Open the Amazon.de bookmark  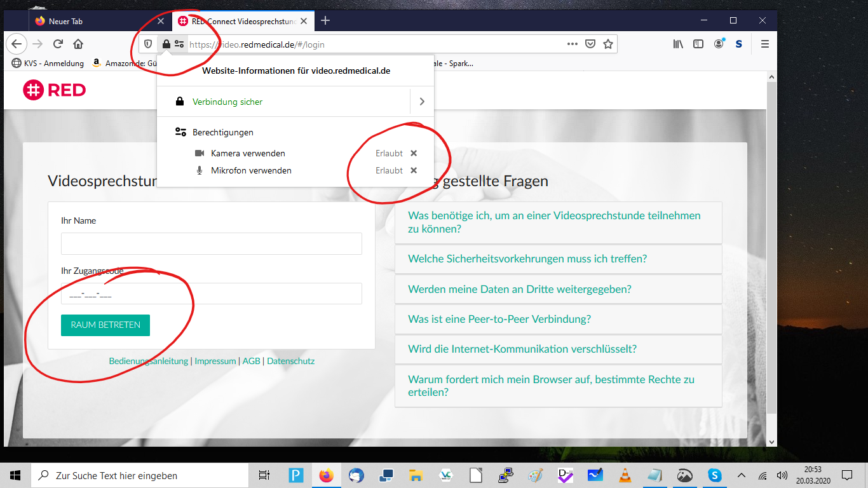click(x=125, y=63)
